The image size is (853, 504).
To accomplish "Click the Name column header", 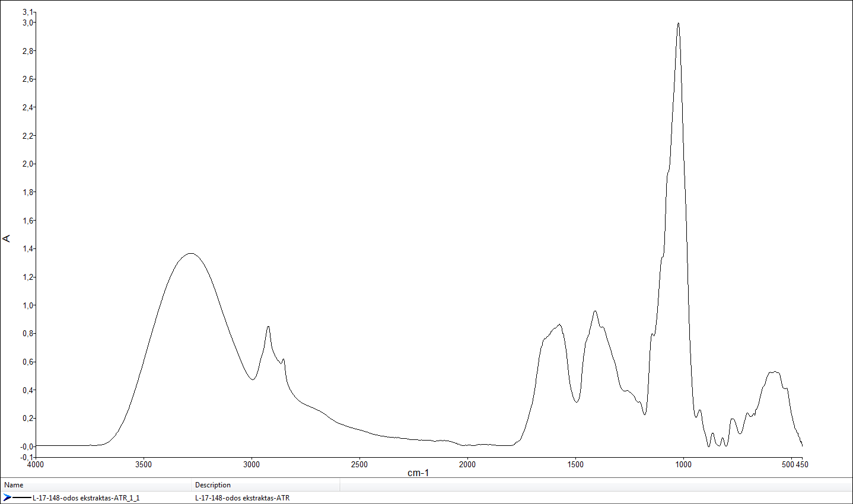I will tap(14, 485).
